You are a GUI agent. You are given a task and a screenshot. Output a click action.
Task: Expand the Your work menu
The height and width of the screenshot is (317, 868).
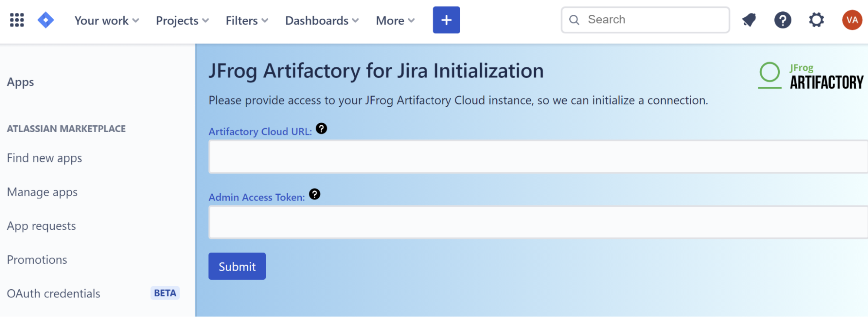coord(107,20)
